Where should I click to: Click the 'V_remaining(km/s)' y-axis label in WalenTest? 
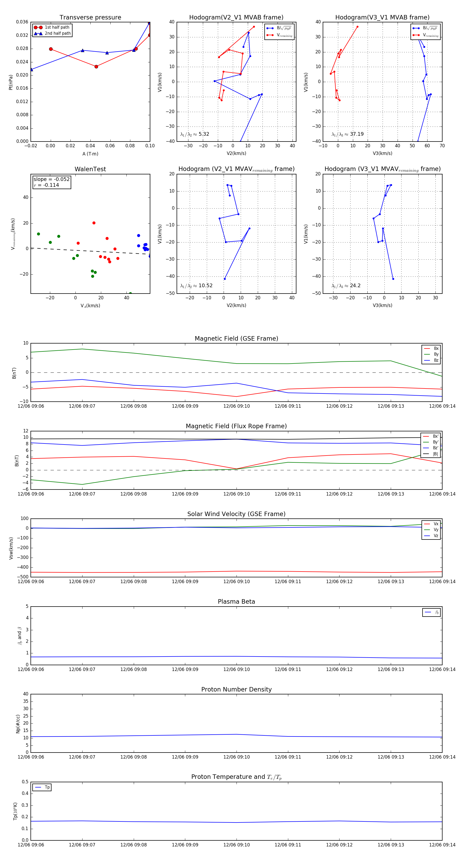pos(13,234)
